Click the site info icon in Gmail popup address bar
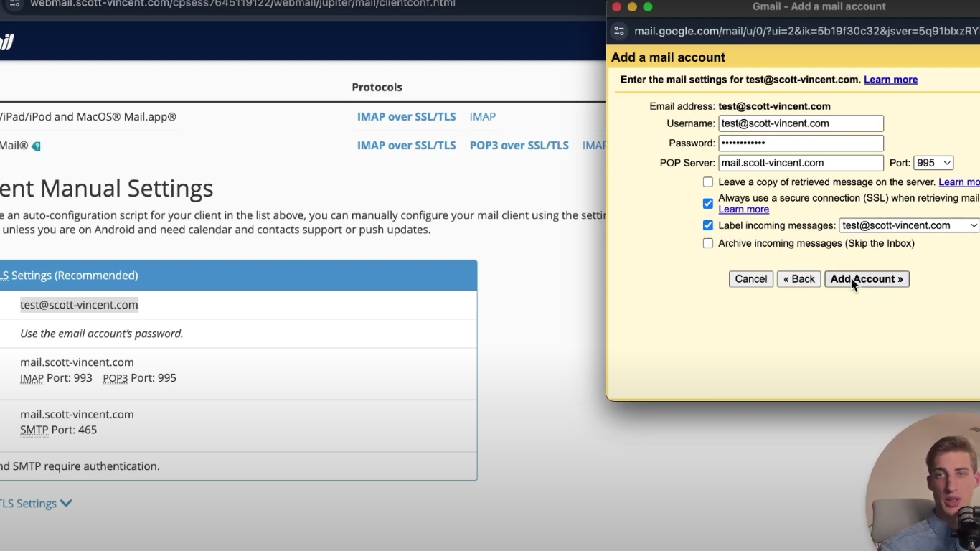Image resolution: width=980 pixels, height=551 pixels. tap(619, 31)
